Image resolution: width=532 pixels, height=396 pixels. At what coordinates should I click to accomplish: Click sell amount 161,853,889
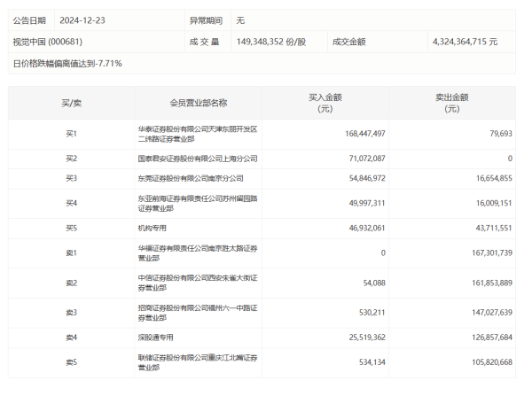492,283
